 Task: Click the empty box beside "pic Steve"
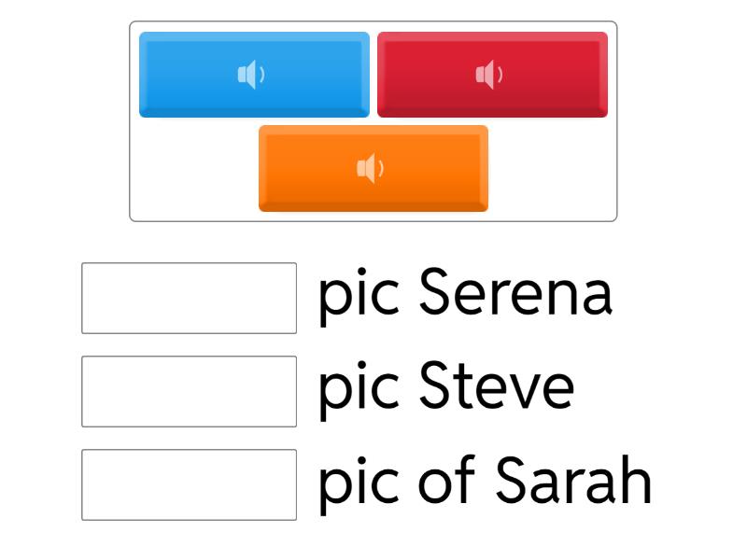[189, 391]
